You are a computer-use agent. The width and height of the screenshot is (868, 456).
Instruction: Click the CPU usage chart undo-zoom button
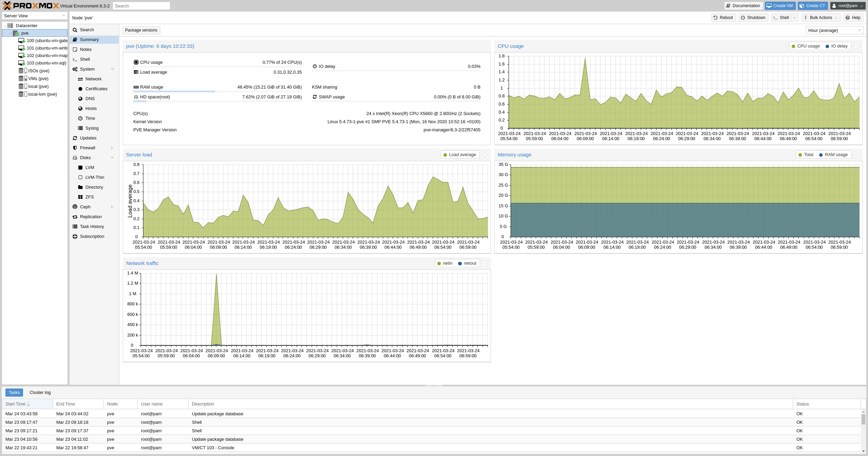[856, 46]
